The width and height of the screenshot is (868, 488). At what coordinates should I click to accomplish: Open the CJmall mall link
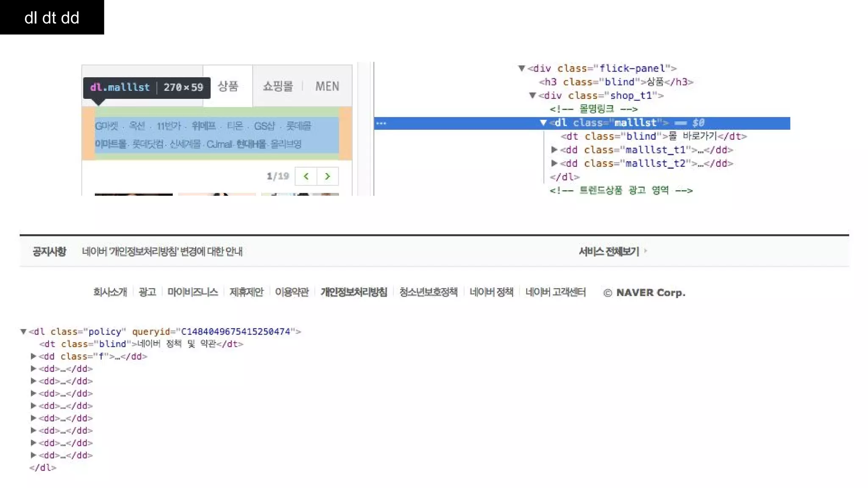219,144
